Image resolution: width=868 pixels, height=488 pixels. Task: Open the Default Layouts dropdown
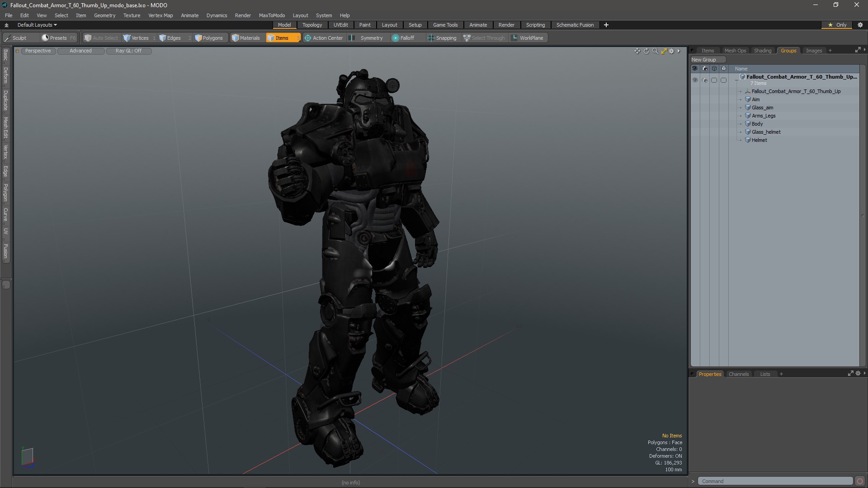(37, 25)
